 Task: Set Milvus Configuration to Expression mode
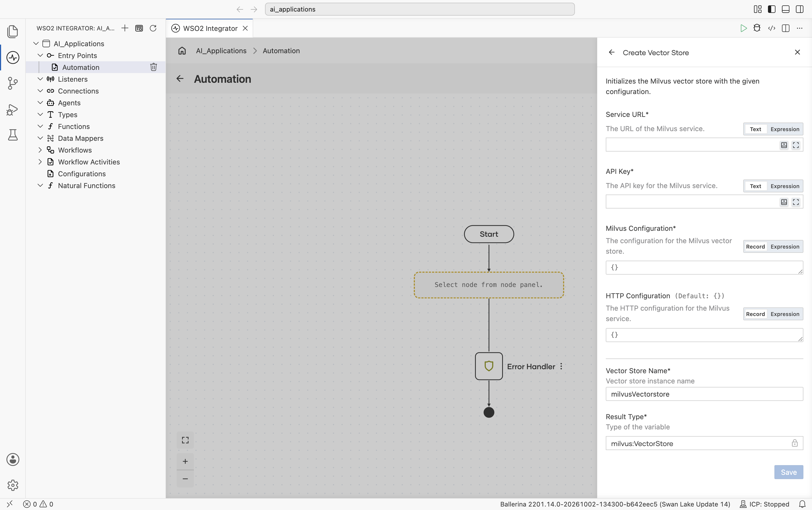click(785, 247)
